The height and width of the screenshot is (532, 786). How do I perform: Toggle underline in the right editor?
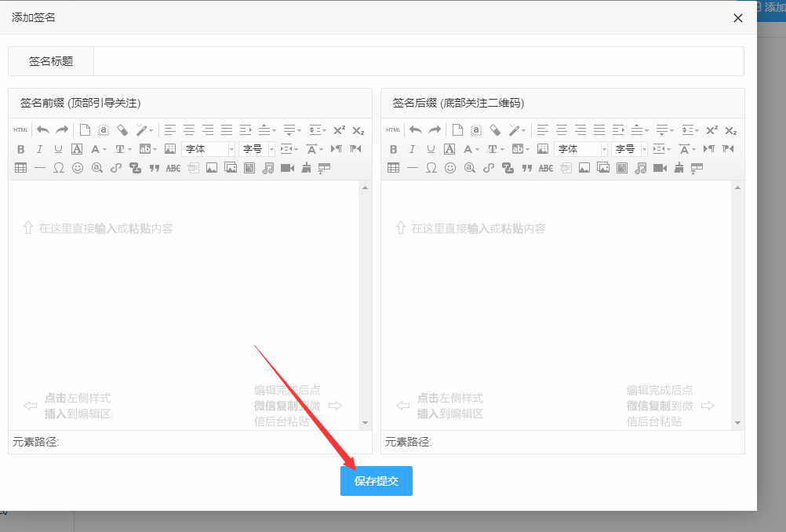pos(429,148)
